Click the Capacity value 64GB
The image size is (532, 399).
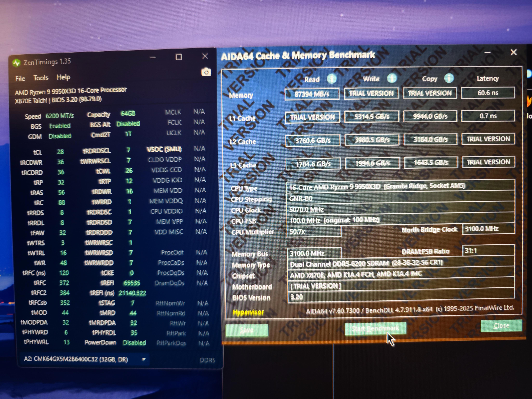tap(128, 114)
